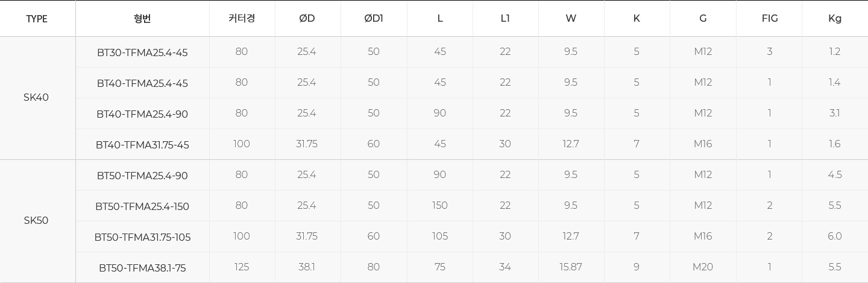Click the BT40-TFMA25.4-90 row label
Screen dimensions: 868x283
(x=142, y=114)
